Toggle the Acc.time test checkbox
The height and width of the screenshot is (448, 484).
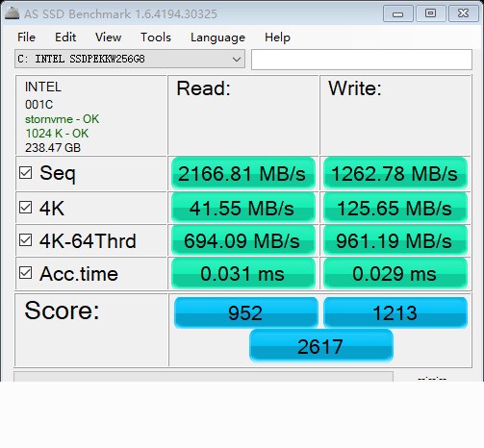click(x=25, y=273)
